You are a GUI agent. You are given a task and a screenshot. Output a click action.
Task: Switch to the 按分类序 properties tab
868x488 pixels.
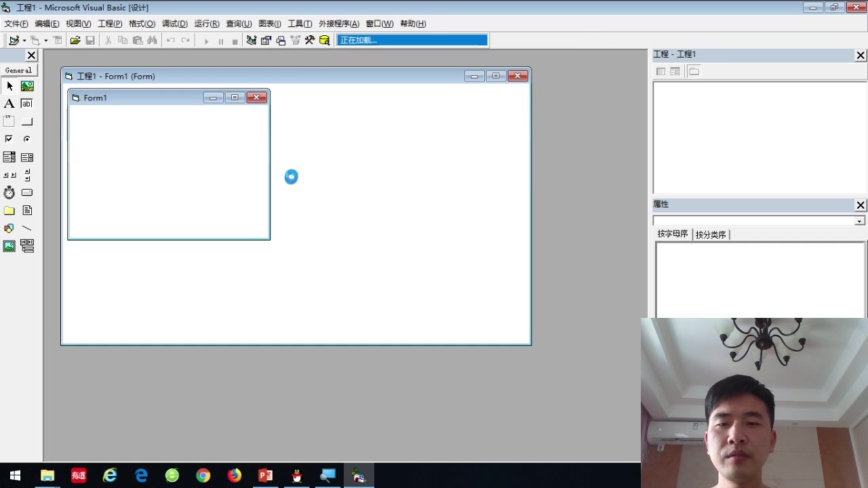pyautogui.click(x=711, y=235)
